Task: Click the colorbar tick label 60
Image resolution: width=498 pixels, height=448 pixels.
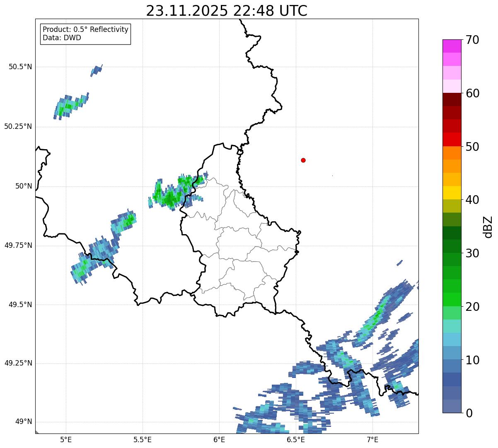Action: click(472, 93)
